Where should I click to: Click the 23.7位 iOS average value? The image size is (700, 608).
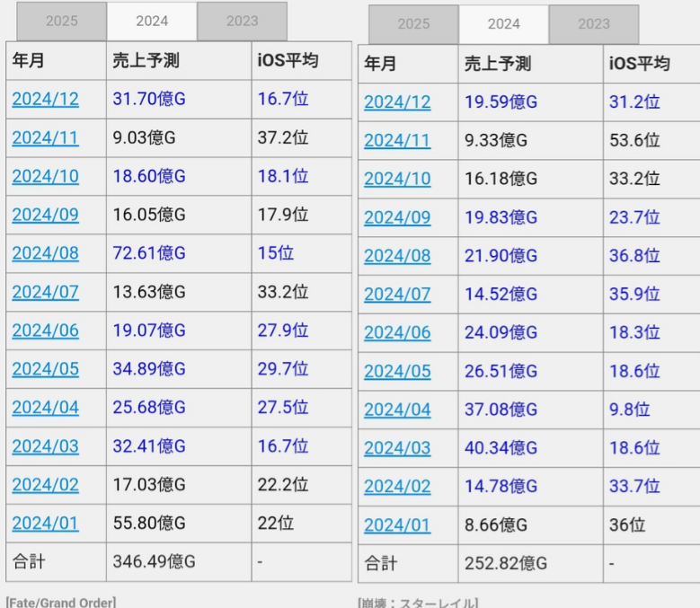pos(634,217)
